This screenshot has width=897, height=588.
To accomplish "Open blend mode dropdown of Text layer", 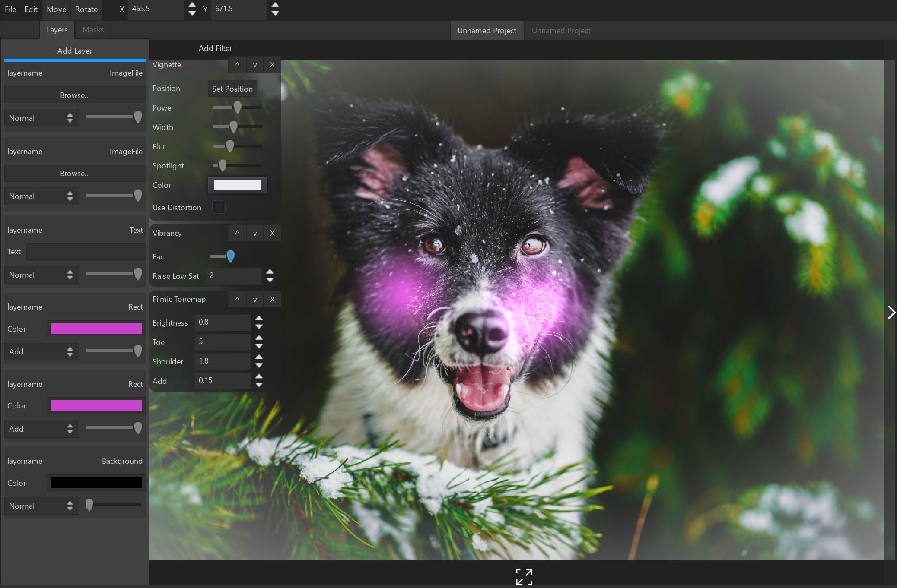I will pos(41,275).
